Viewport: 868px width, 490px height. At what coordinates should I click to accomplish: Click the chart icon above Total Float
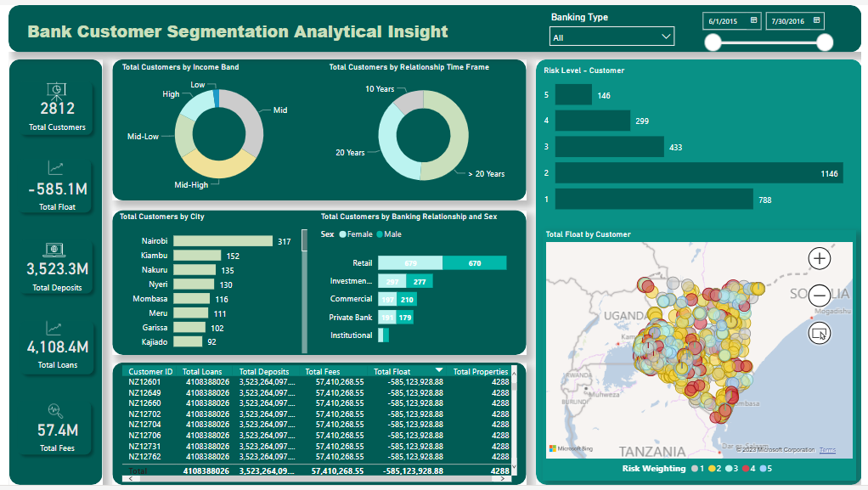[x=55, y=166]
